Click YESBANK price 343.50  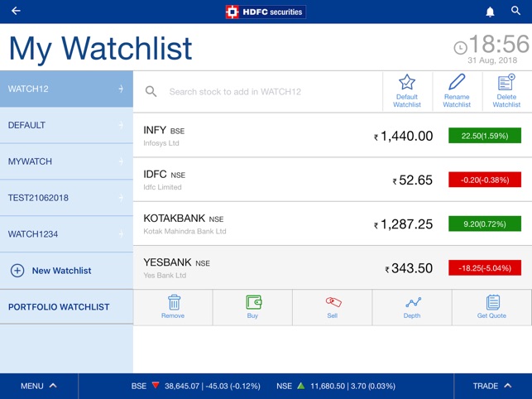(412, 268)
